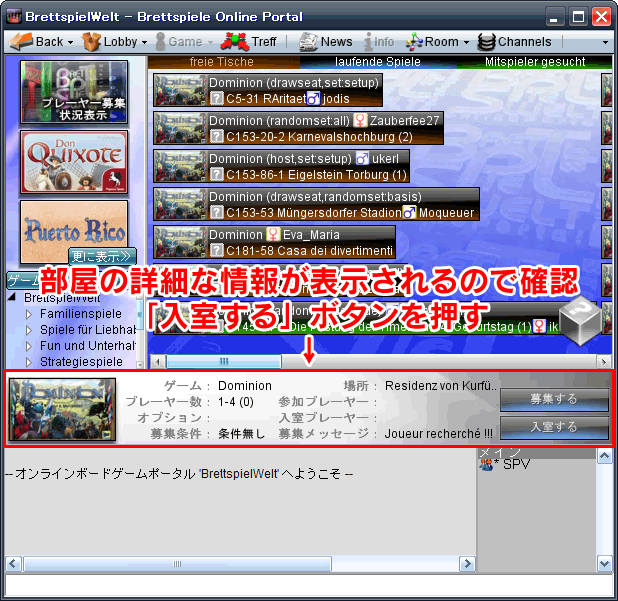Click male icon next to jodis
The image size is (618, 601).
click(x=314, y=98)
